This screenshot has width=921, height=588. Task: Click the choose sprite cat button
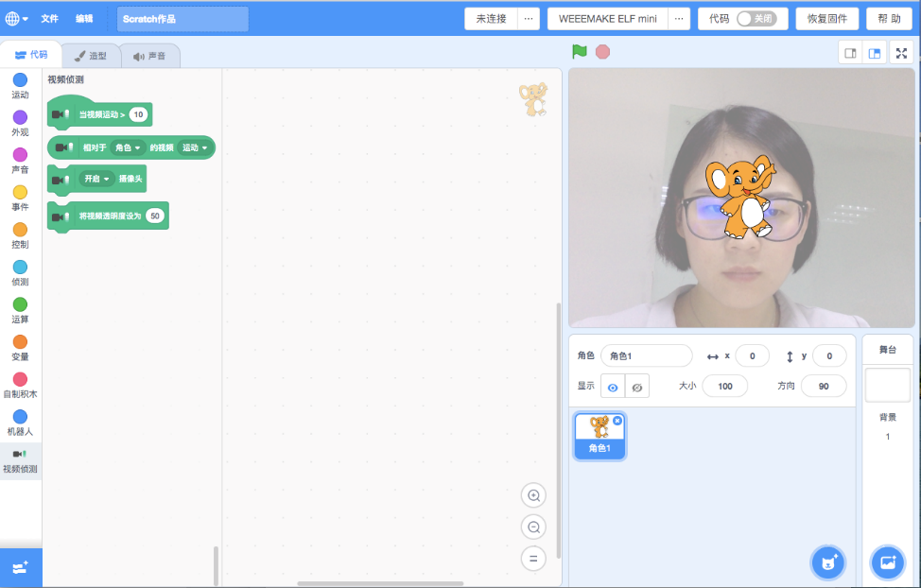(x=828, y=562)
